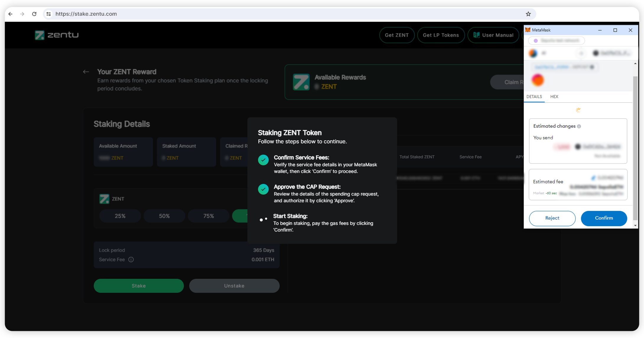Select the 75% staking amount option
The image size is (644, 338).
[x=209, y=216]
